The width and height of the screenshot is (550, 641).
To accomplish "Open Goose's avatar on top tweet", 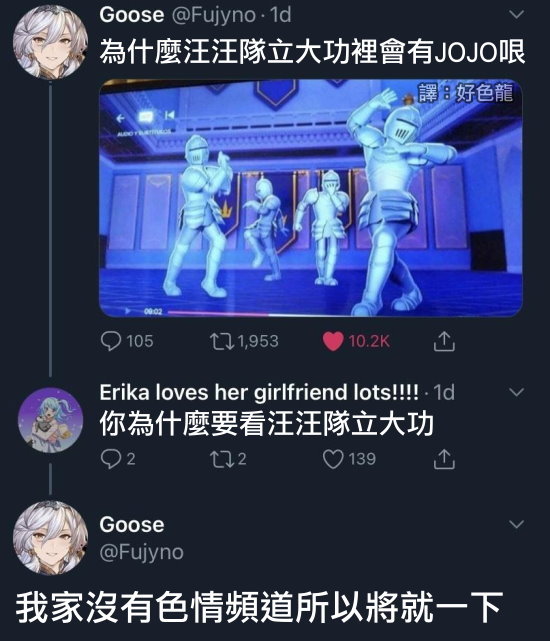I will (x=50, y=42).
